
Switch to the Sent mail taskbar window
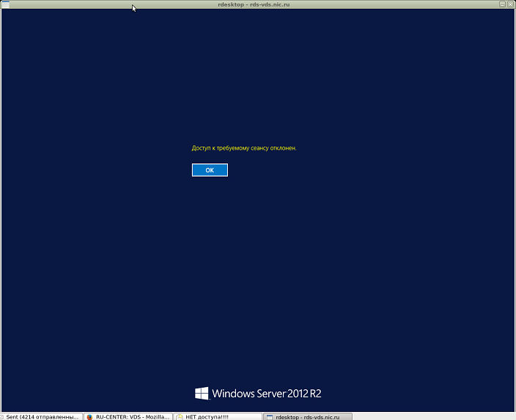(42, 416)
